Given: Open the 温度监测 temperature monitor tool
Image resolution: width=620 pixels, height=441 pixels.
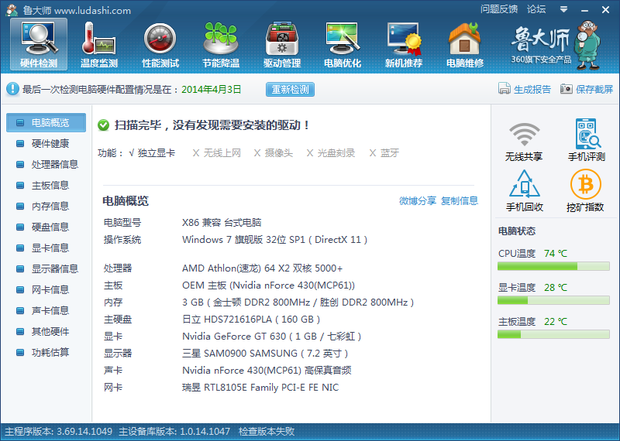Looking at the screenshot, I should click(98, 46).
